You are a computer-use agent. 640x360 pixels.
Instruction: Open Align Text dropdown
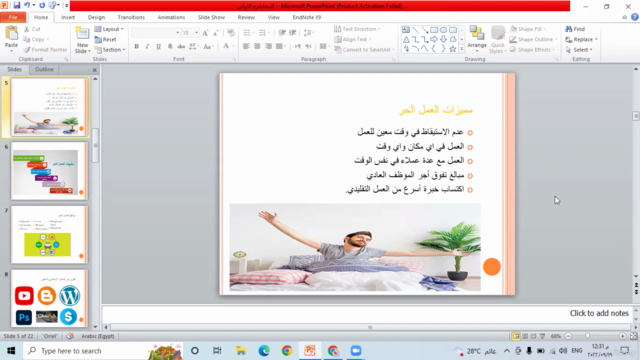pos(353,39)
